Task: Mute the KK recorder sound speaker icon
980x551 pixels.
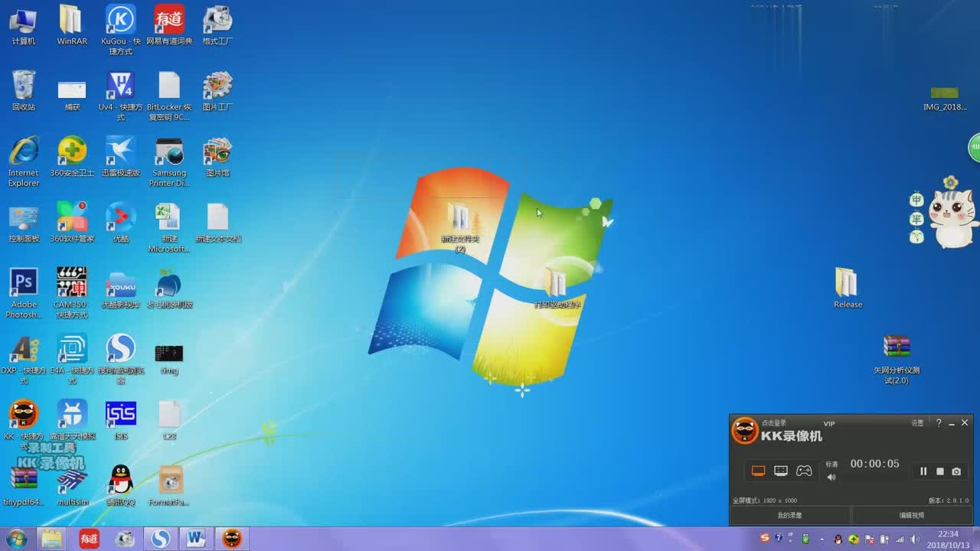Action: tap(831, 478)
